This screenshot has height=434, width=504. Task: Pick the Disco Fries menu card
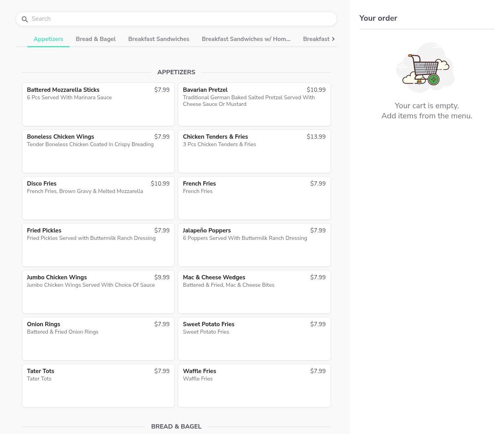[98, 198]
